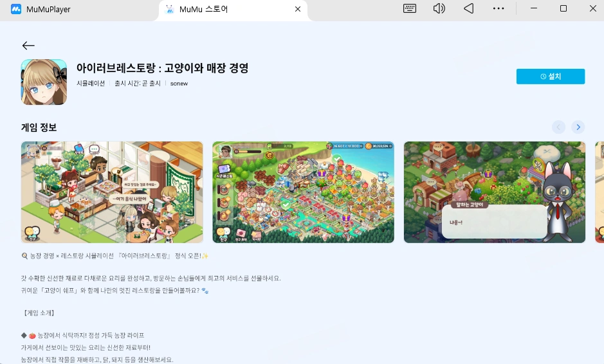Screen dimensions: 604x364
Task: Click the blue 설치 install button
Action: 551,77
